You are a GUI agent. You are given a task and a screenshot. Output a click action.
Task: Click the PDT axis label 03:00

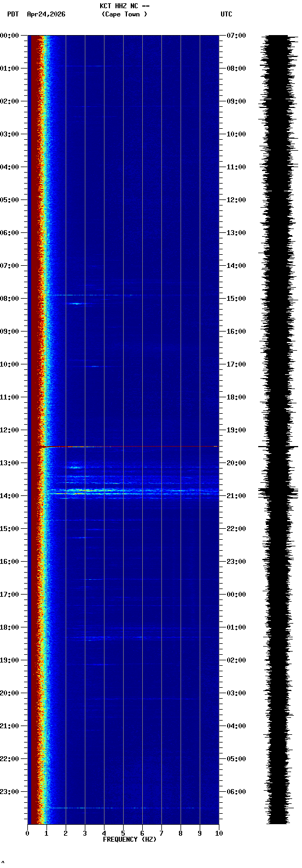[x=9, y=134]
